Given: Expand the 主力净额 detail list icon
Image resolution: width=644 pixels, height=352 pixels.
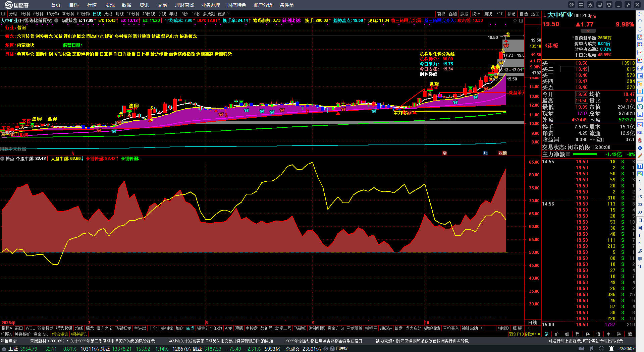Looking at the screenshot, I should [568, 155].
